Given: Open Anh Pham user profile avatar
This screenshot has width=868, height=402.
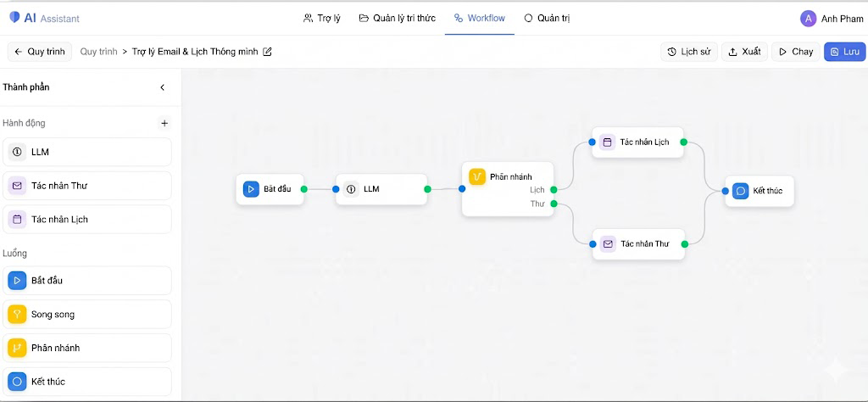Looking at the screenshot, I should point(808,19).
